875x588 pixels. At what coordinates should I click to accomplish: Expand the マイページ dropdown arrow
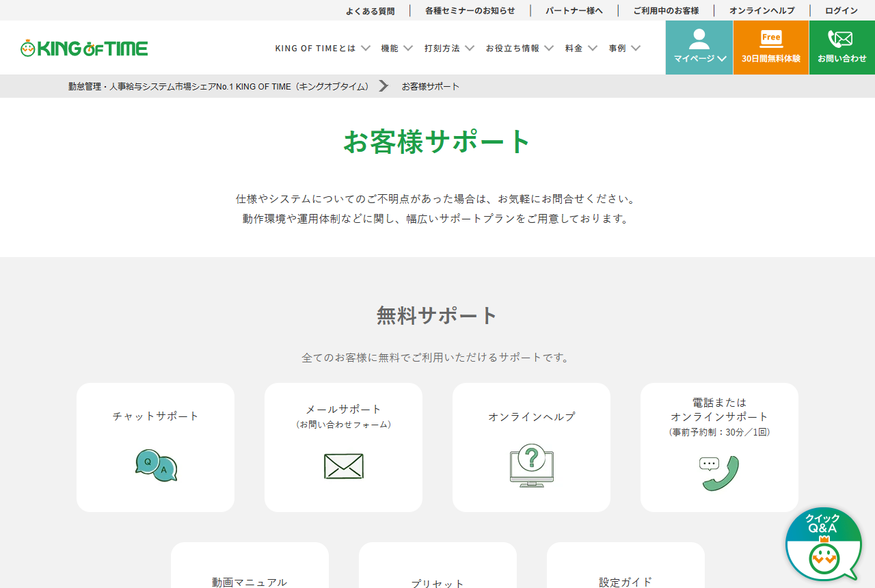722,59
